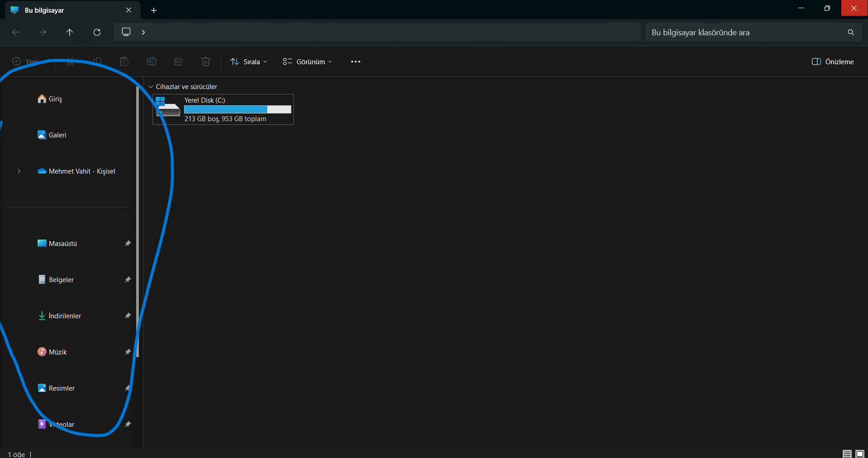Open the three-dots more options menu
The width and height of the screenshot is (868, 458).
[356, 61]
